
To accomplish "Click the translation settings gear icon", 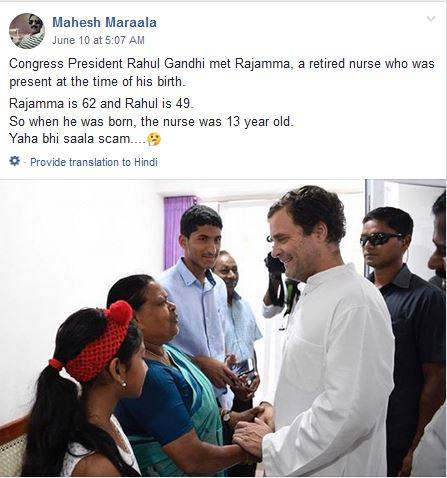I will [14, 161].
